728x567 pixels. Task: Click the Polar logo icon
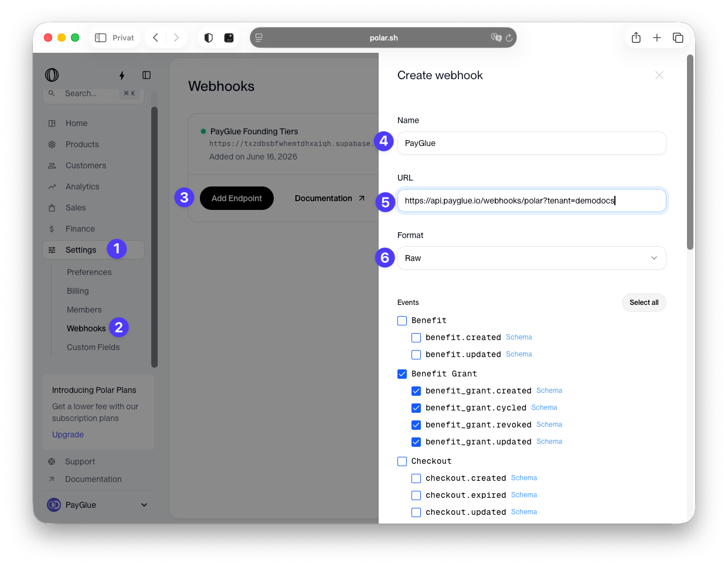(52, 75)
